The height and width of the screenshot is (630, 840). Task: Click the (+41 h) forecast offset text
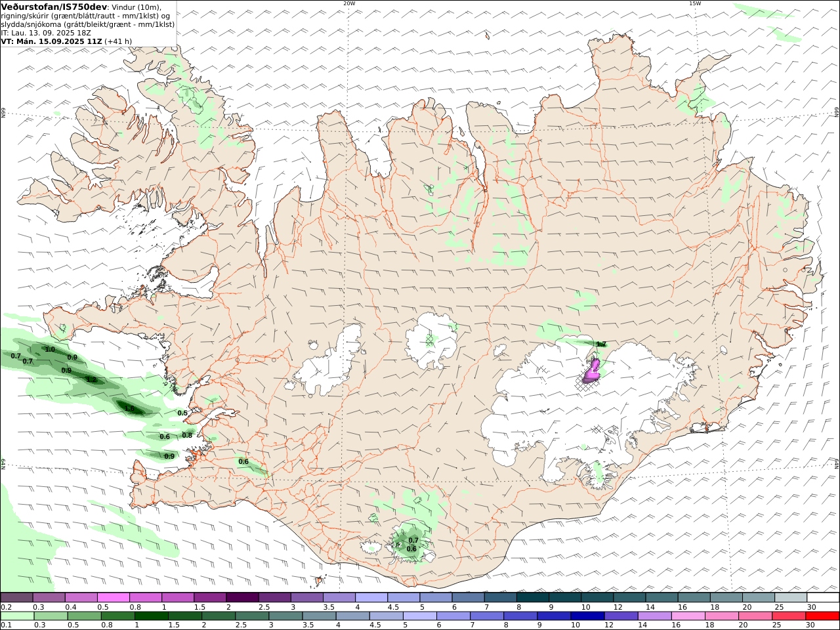pos(118,41)
